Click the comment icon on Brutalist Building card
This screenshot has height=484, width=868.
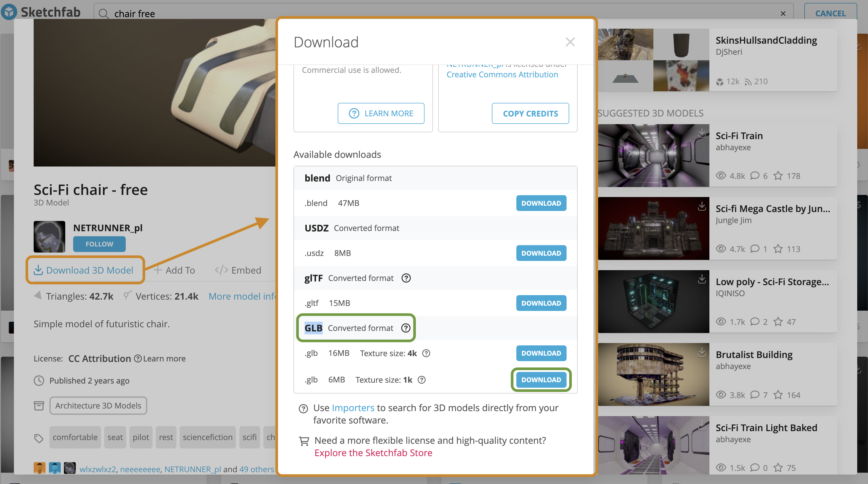coord(755,394)
